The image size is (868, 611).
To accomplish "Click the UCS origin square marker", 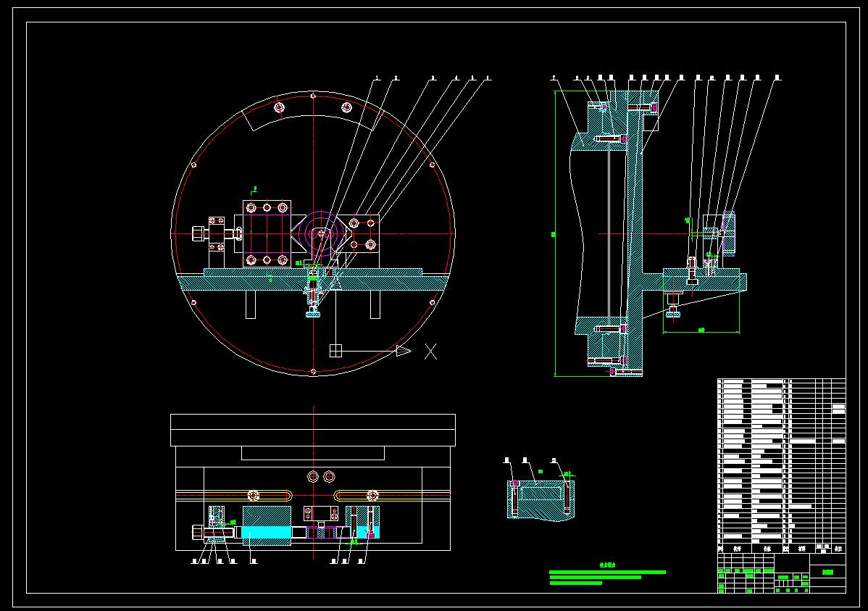I will [x=336, y=351].
